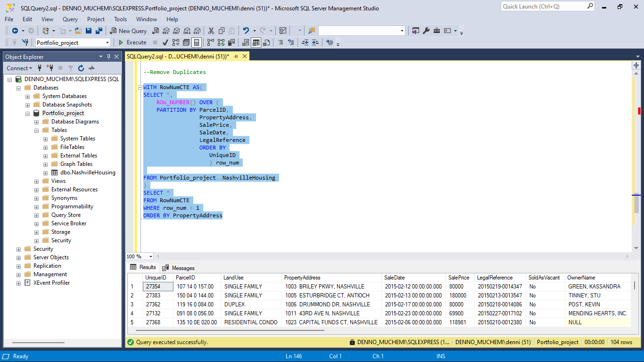Click the Quick Launch search box
644x362 pixels.
(x=548, y=7)
